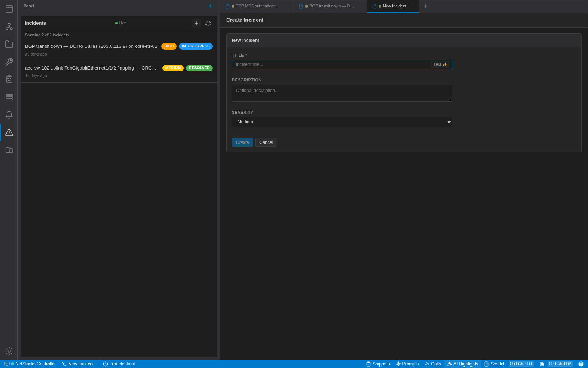The height and width of the screenshot is (368, 588).
Task: Open the layout panel icon in sidebar
Action: [9, 9]
